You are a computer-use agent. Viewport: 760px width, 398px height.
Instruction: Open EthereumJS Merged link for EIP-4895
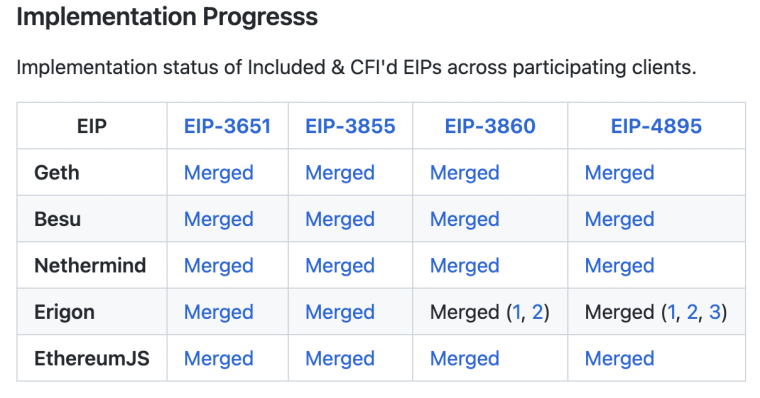tap(619, 359)
